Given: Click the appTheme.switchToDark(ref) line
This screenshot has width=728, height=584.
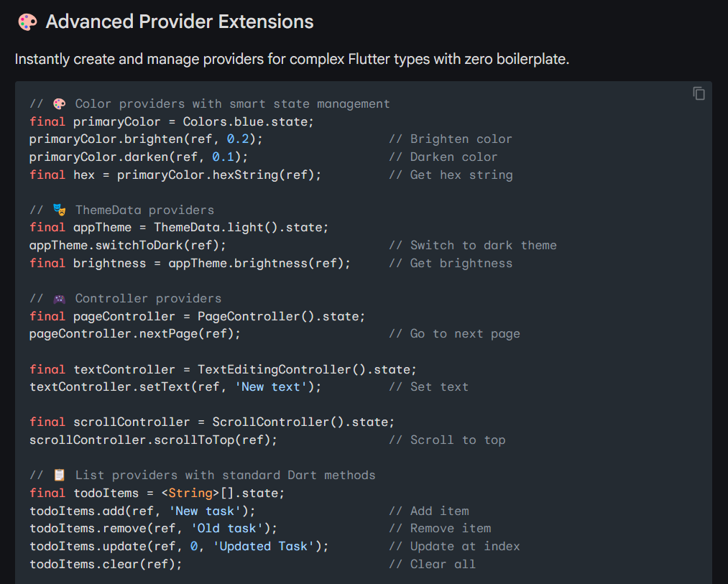Looking at the screenshot, I should click(128, 245).
